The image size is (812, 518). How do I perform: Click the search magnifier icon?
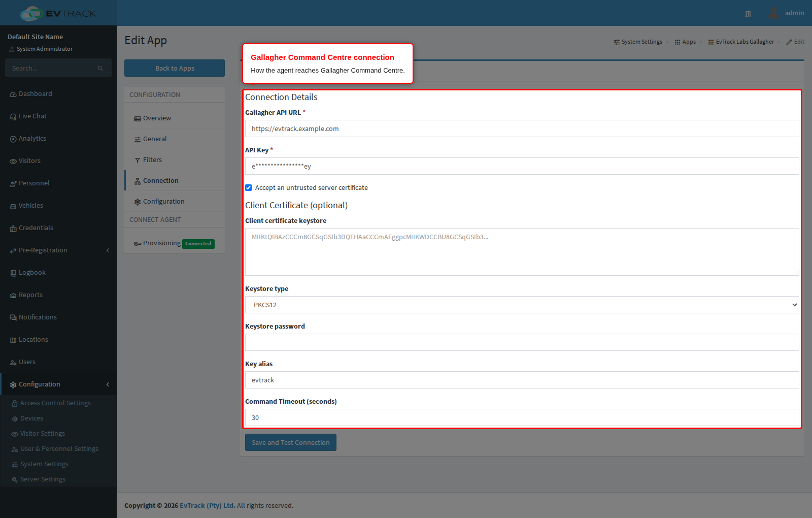pyautogui.click(x=100, y=68)
